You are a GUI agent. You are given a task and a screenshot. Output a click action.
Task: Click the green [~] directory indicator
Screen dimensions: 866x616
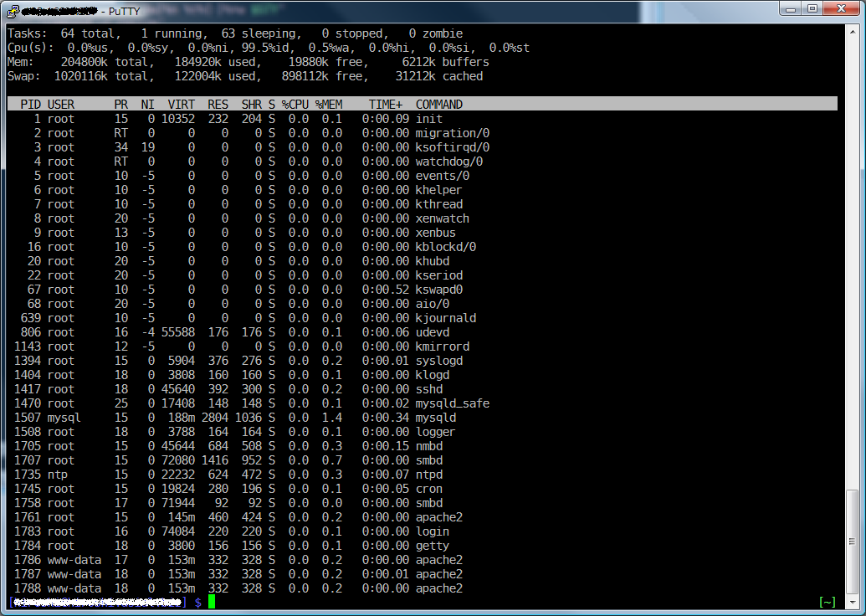coord(828,602)
